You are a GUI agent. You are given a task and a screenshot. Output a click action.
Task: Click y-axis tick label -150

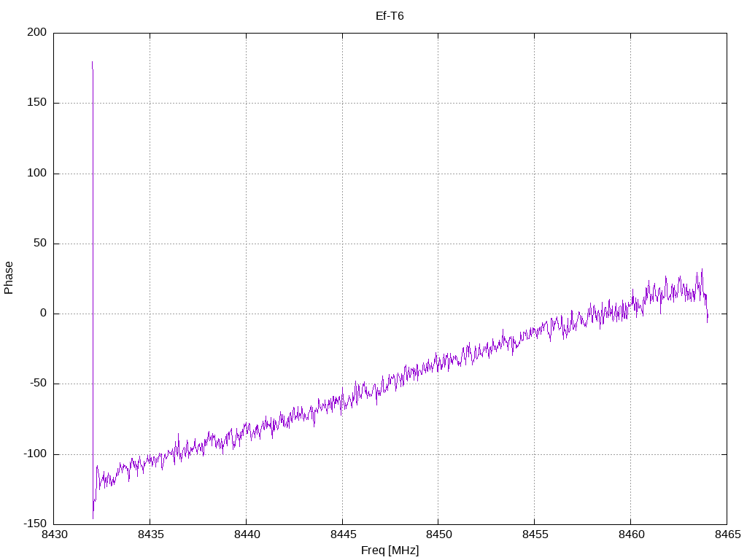point(35,524)
